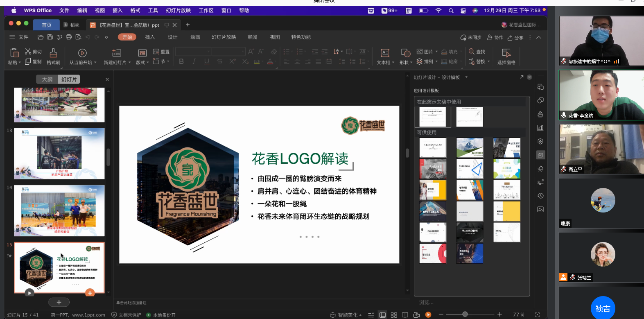Click the Share (分享) button
The image size is (644, 319).
515,38
